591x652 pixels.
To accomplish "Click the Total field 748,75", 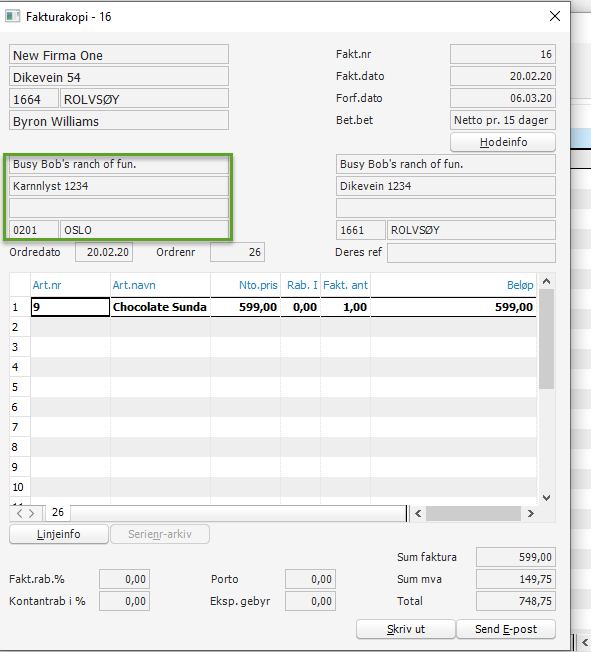I will [x=516, y=601].
